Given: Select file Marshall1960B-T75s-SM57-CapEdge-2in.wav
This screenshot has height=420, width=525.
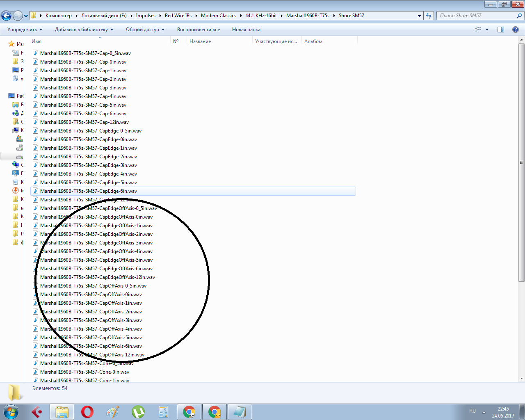Looking at the screenshot, I should pyautogui.click(x=89, y=157).
